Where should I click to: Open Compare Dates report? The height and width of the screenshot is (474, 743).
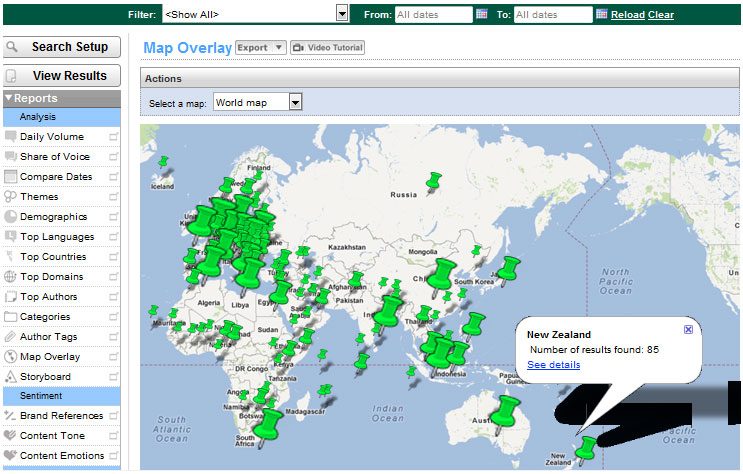point(56,176)
